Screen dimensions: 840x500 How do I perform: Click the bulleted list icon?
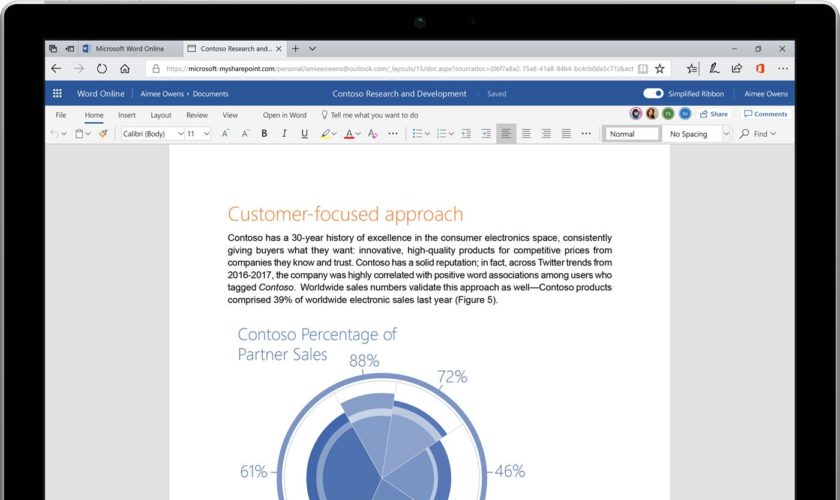[417, 134]
